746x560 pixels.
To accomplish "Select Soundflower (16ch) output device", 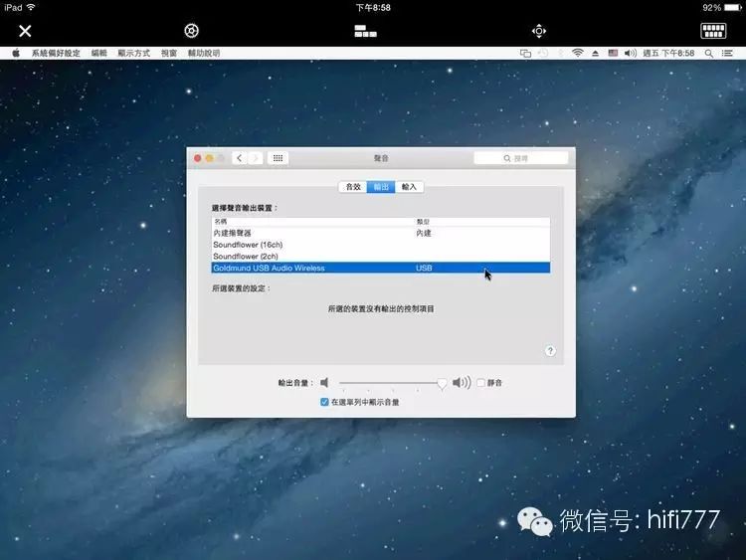I will coord(381,245).
